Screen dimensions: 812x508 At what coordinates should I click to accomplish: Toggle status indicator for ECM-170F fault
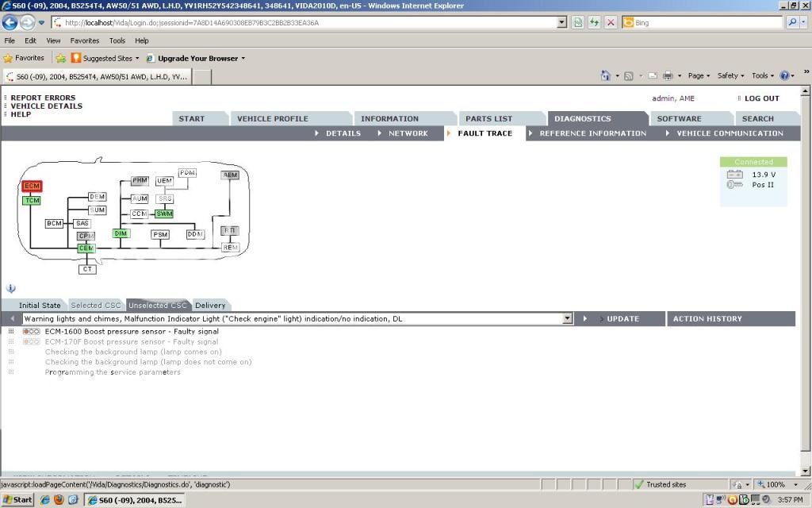pos(31,342)
